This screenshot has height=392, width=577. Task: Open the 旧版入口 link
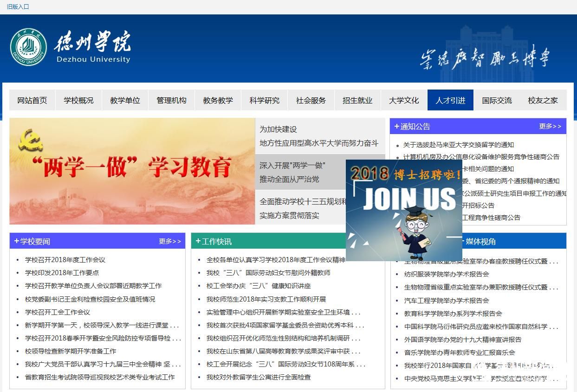(x=18, y=7)
